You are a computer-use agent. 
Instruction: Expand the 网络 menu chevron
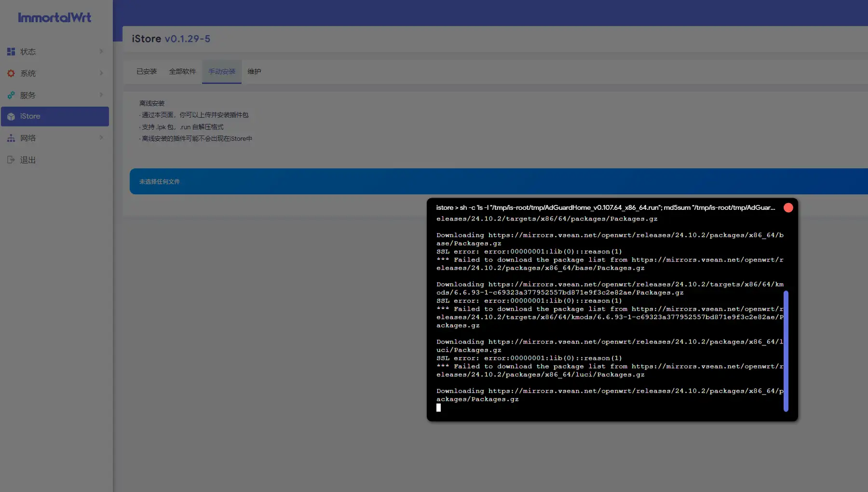click(x=101, y=137)
